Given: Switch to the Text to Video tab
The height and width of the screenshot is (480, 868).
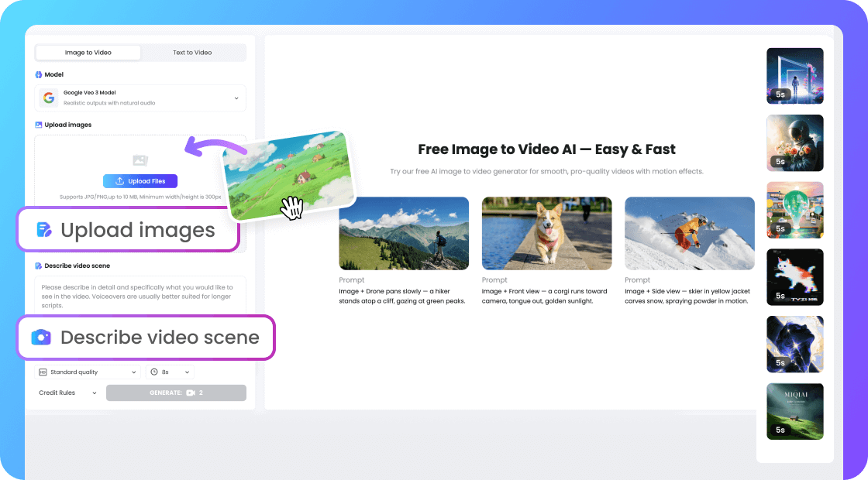Looking at the screenshot, I should [x=192, y=53].
